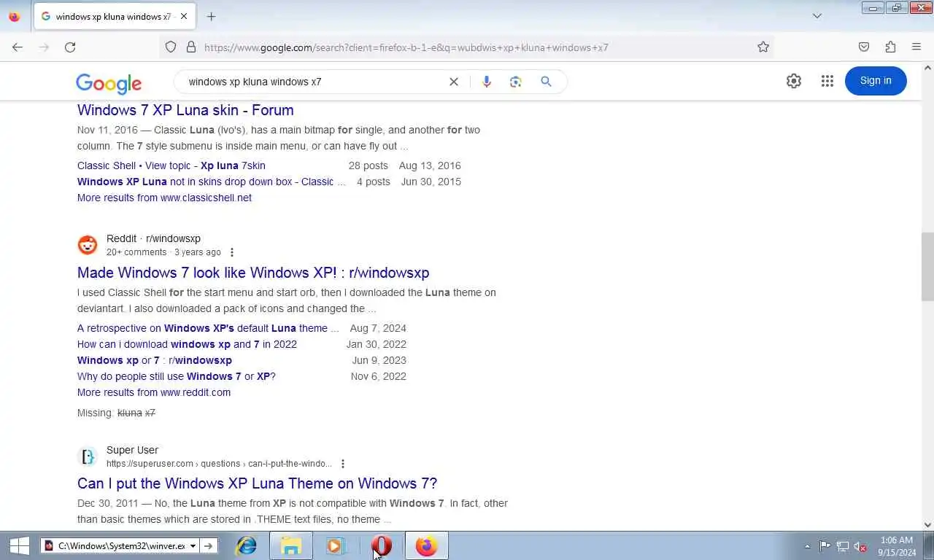This screenshot has width=934, height=560.
Task: Click the page vertical scrollbar thumb
Action: click(927, 267)
